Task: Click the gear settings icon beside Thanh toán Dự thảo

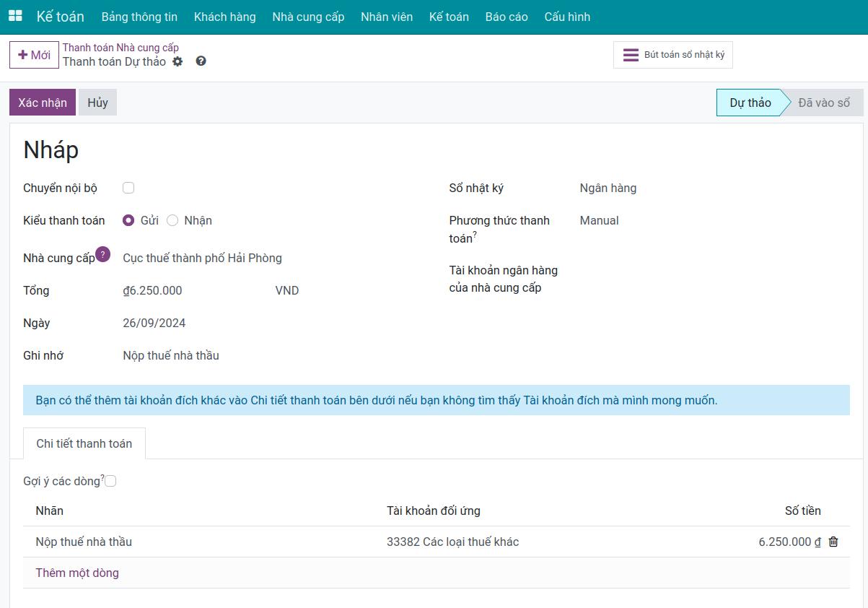Action: coord(177,61)
